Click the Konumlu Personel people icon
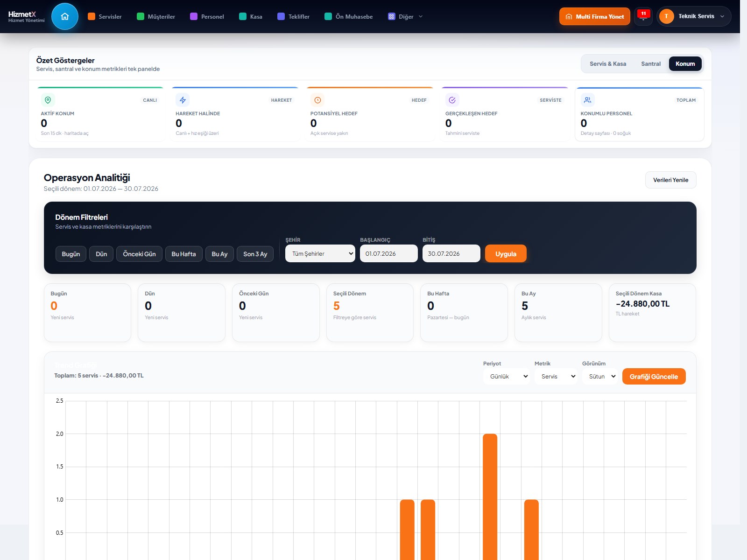Image resolution: width=747 pixels, height=560 pixels. click(x=587, y=100)
